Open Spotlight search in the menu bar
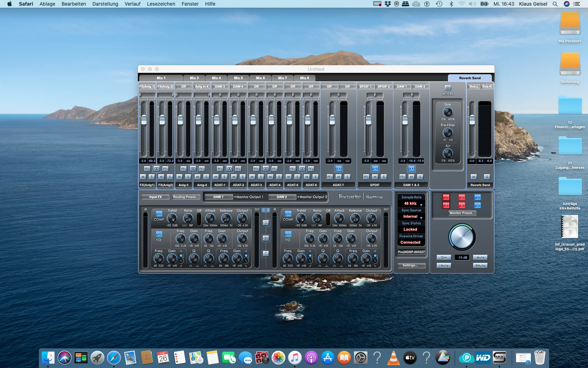 point(555,4)
